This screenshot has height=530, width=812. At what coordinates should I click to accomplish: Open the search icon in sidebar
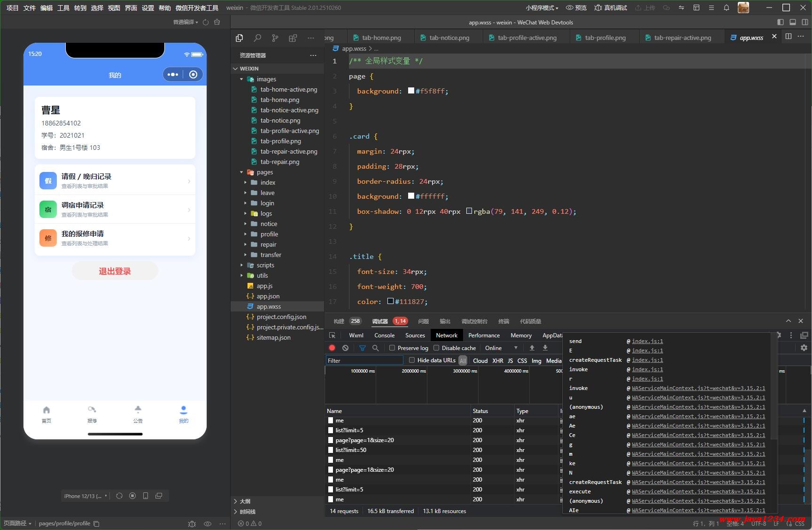257,38
